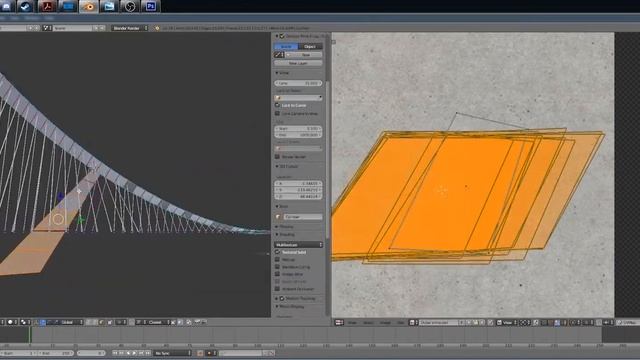Toggle Textured Solid checkbox
Viewport: 640px width, 360px height.
pyautogui.click(x=278, y=252)
